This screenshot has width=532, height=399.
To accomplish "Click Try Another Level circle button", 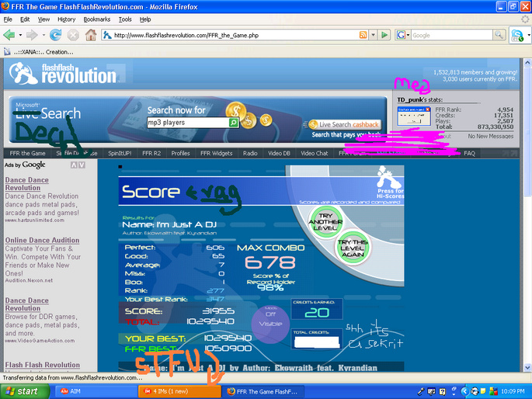I will tap(325, 222).
